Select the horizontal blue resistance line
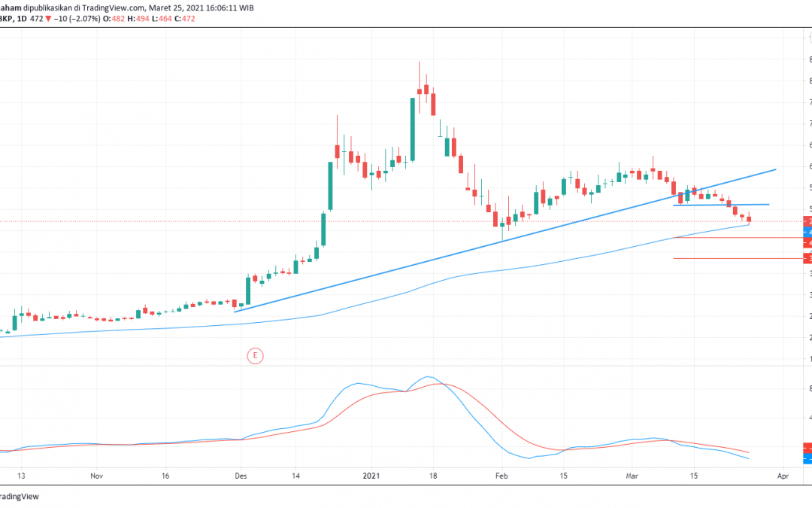The width and height of the screenshot is (812, 508). pyautogui.click(x=722, y=204)
